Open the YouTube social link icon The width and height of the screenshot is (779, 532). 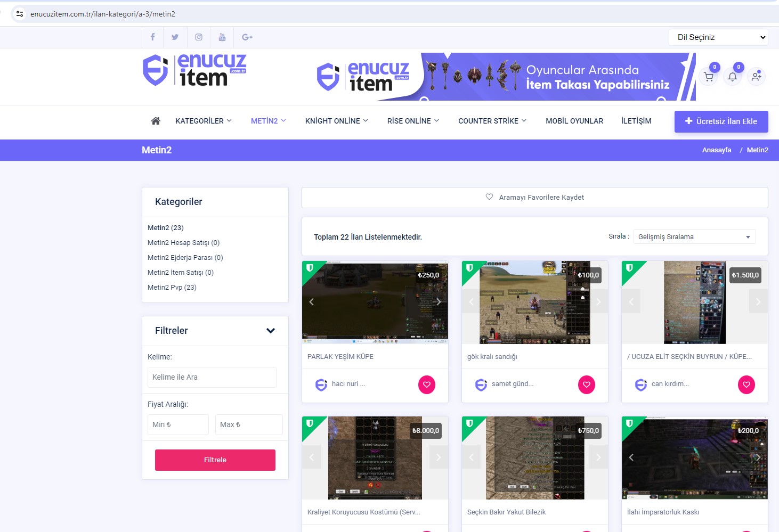point(222,37)
